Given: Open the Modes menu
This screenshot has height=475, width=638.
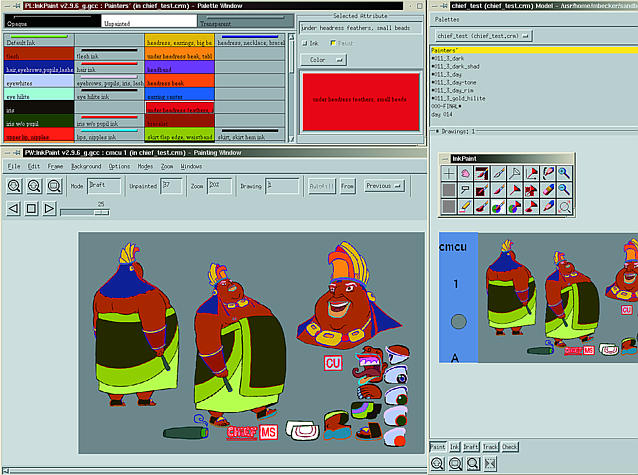Looking at the screenshot, I should click(x=145, y=166).
